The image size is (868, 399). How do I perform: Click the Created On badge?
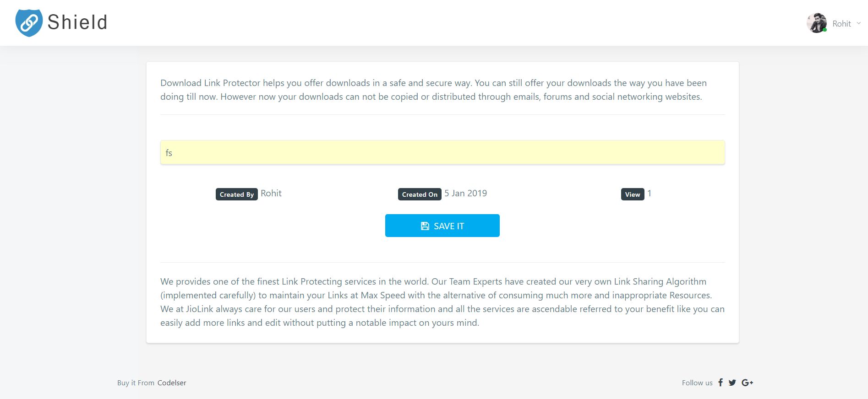(420, 194)
